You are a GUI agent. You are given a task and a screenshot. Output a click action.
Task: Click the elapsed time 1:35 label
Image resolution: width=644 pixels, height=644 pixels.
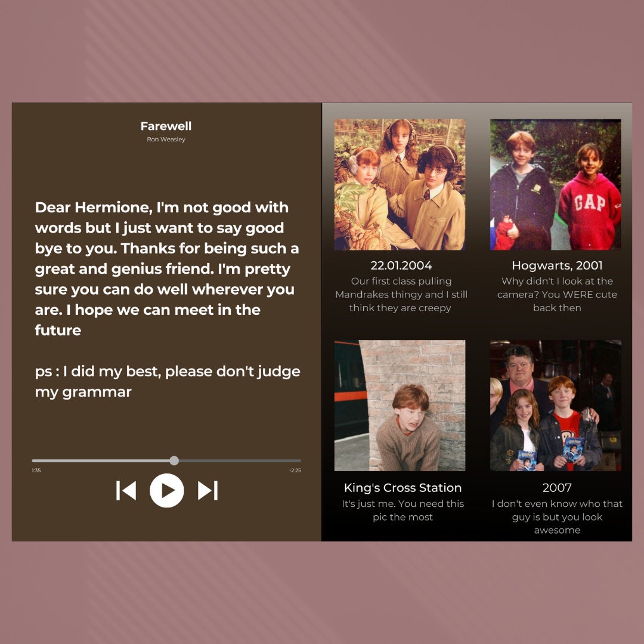(x=36, y=470)
